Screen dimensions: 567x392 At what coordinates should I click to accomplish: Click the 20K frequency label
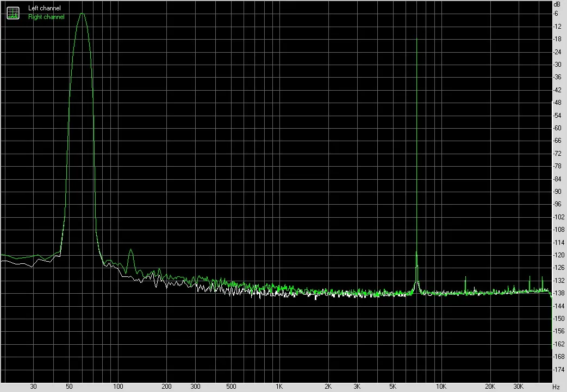[490, 387]
